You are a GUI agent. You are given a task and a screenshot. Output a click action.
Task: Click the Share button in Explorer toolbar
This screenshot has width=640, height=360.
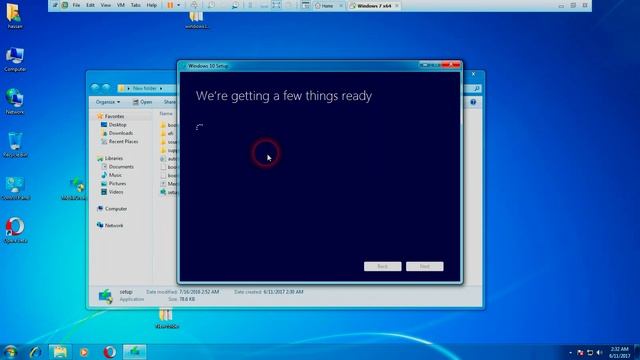pos(170,102)
